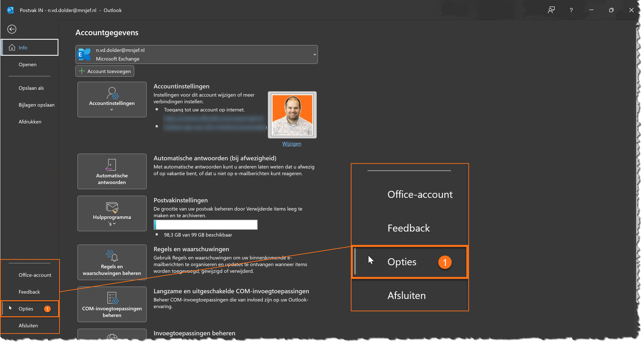Click Afsluiten in the left sidebar
Viewport: 644px width, 344px height.
[x=28, y=325]
